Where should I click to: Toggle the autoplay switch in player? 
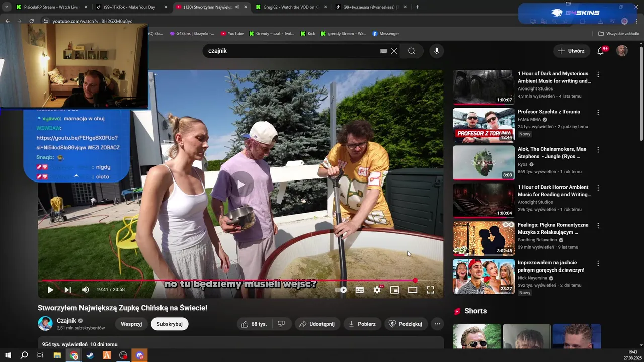341,290
